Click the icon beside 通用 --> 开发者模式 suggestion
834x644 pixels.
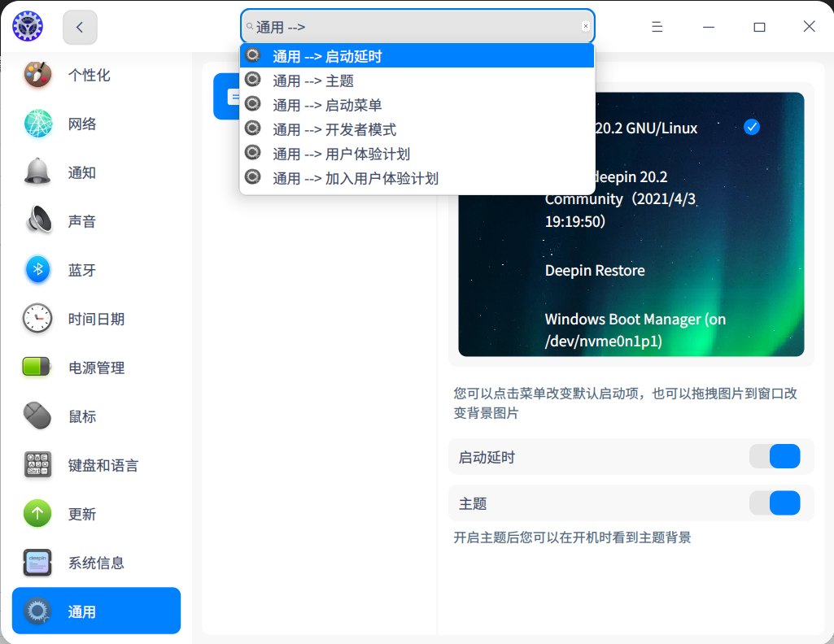[253, 128]
